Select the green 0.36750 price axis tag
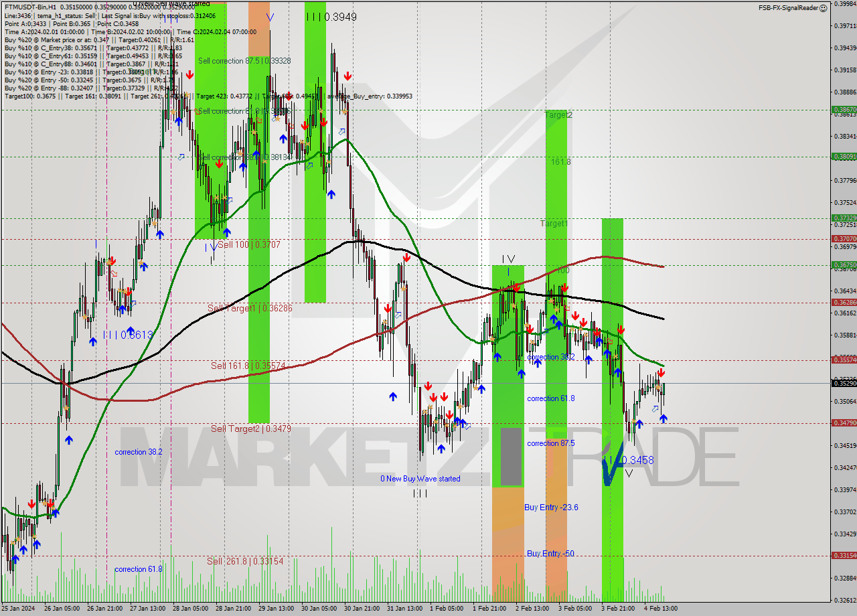Screen dimensions: 857x616 (x=844, y=264)
